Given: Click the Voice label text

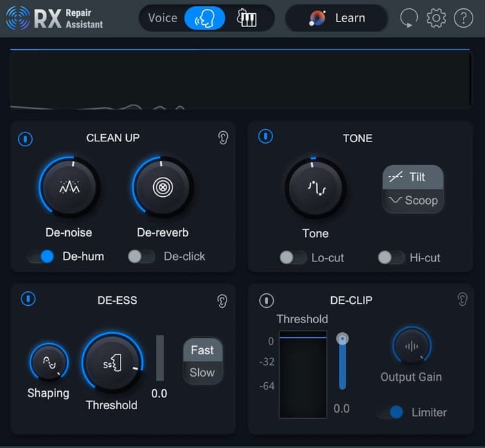Looking at the screenshot, I should [163, 18].
